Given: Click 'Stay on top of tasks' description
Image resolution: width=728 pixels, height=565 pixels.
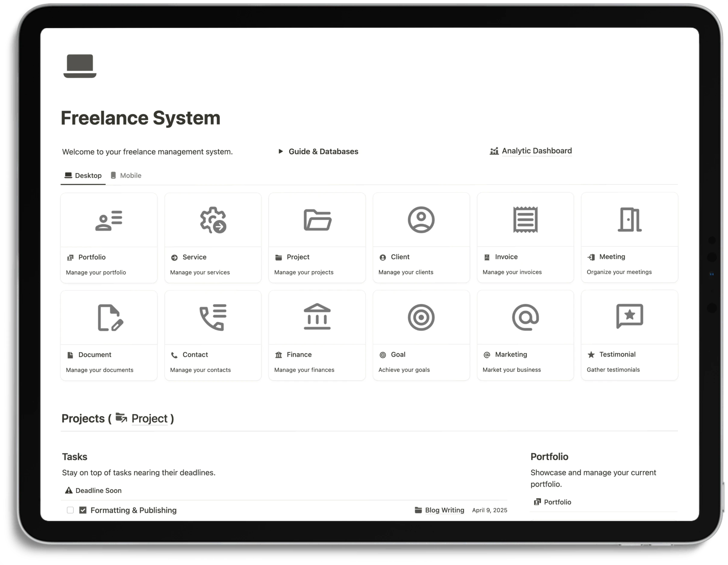Looking at the screenshot, I should [x=139, y=472].
